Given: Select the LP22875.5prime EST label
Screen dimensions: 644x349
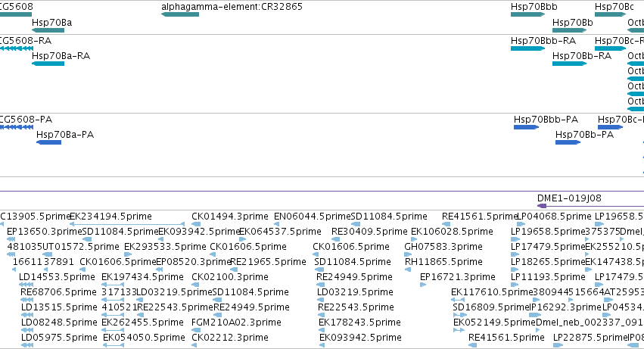Looking at the screenshot, I should point(590,338).
